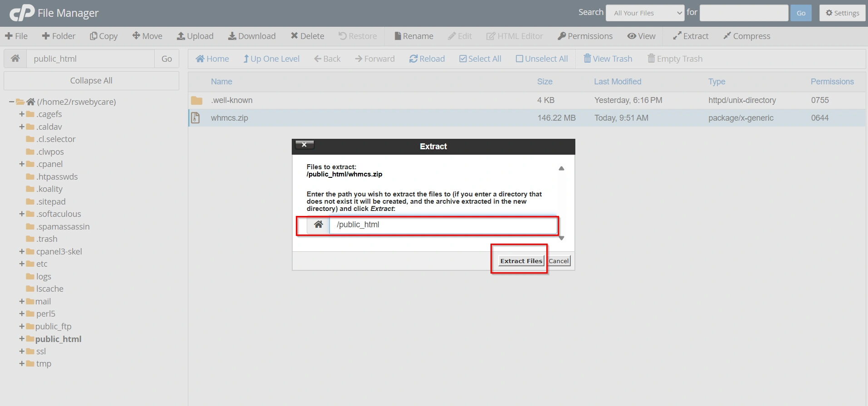The width and height of the screenshot is (868, 406).
Task: Click dialog scroll down arrow
Action: [x=561, y=238]
